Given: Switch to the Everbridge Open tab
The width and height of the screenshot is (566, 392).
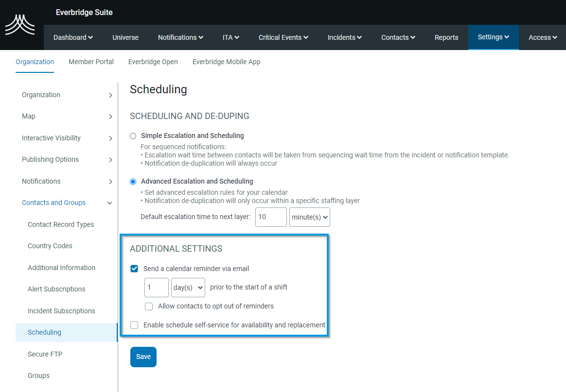Looking at the screenshot, I should (153, 62).
